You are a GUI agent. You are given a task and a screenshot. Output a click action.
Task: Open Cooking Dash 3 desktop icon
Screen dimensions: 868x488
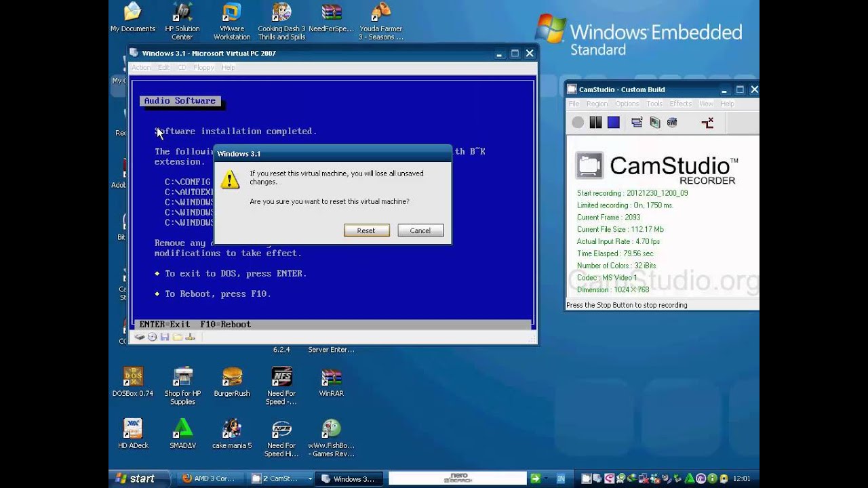coord(281,22)
